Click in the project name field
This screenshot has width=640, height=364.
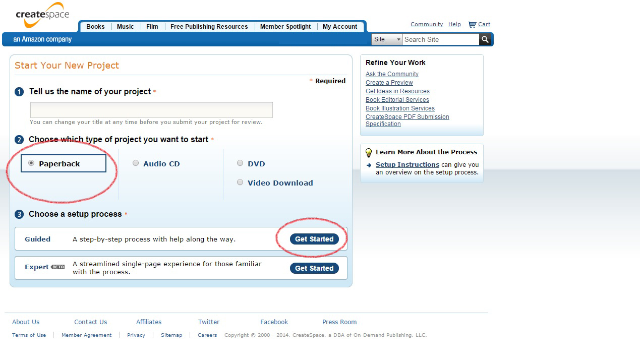click(x=151, y=110)
